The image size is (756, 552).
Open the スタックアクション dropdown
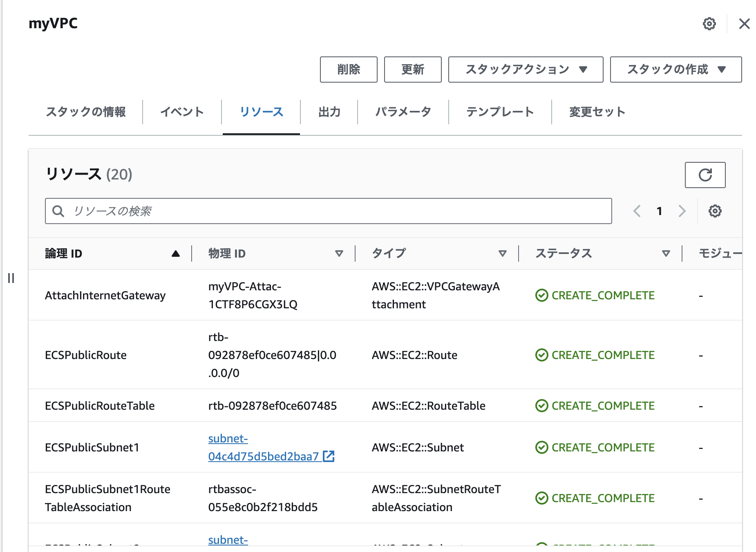[525, 70]
